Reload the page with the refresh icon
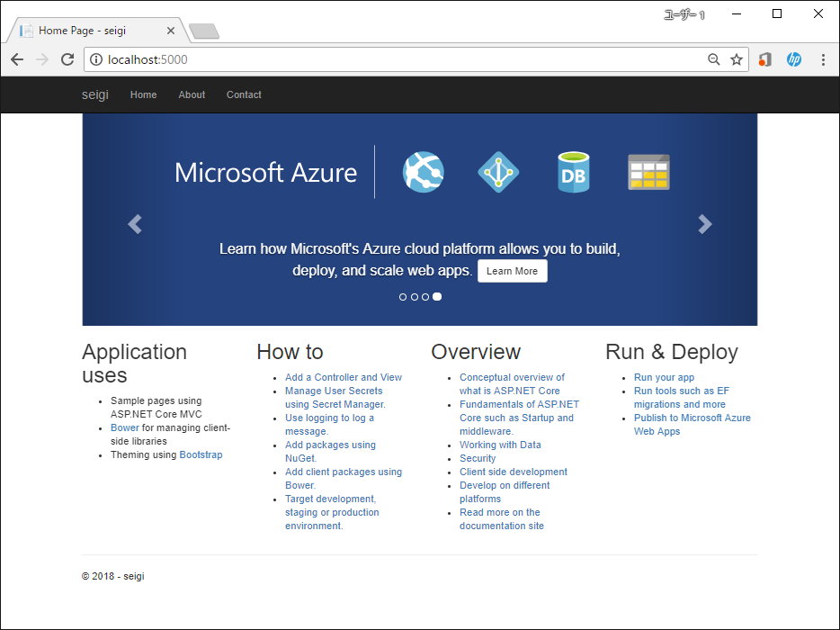840x630 pixels. pyautogui.click(x=67, y=59)
